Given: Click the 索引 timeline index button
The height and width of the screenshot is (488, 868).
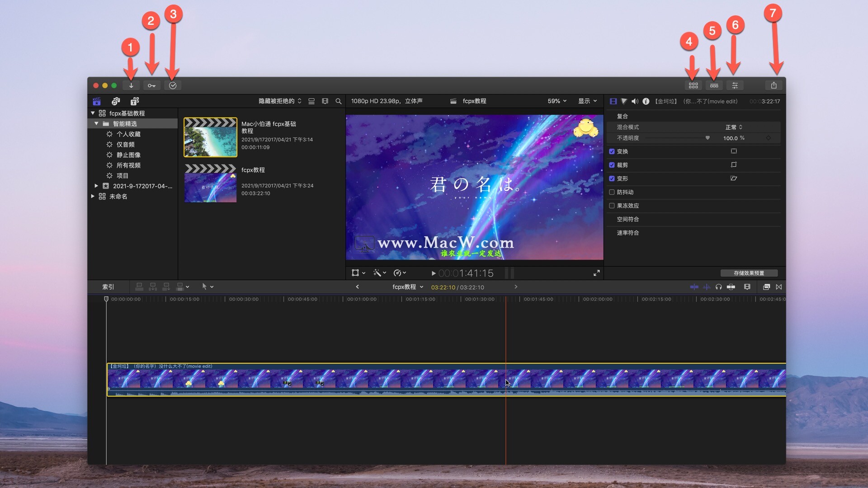Looking at the screenshot, I should 108,287.
